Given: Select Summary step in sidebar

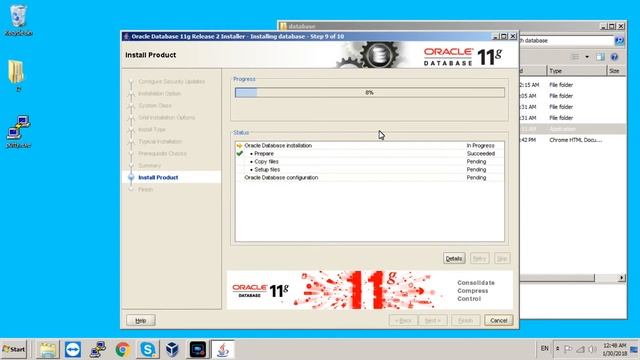Looking at the screenshot, I should click(149, 165).
